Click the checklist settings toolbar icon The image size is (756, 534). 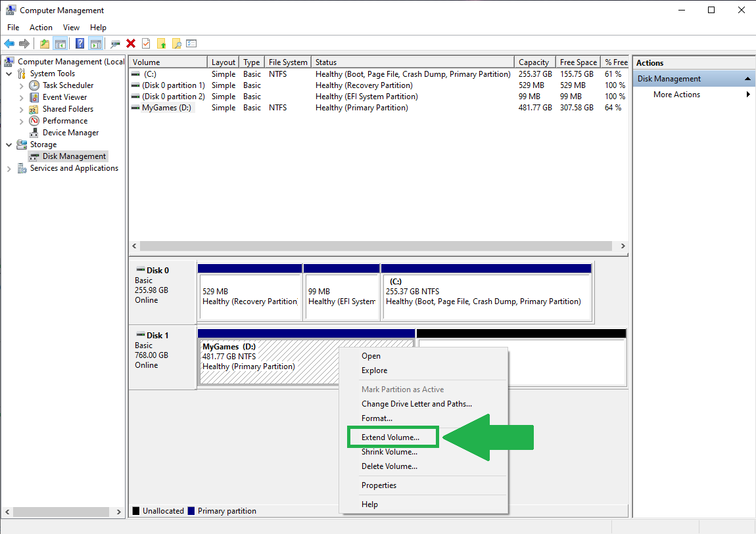191,44
